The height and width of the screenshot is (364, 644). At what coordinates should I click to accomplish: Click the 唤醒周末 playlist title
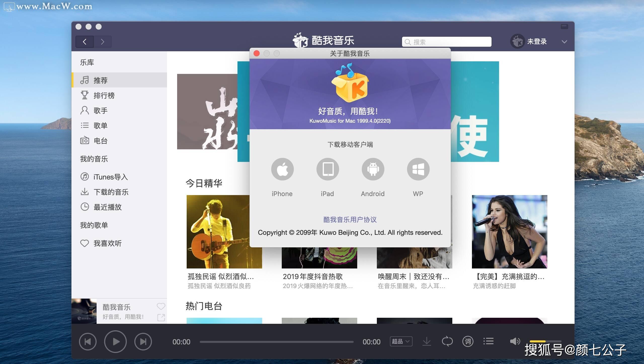[x=413, y=277]
